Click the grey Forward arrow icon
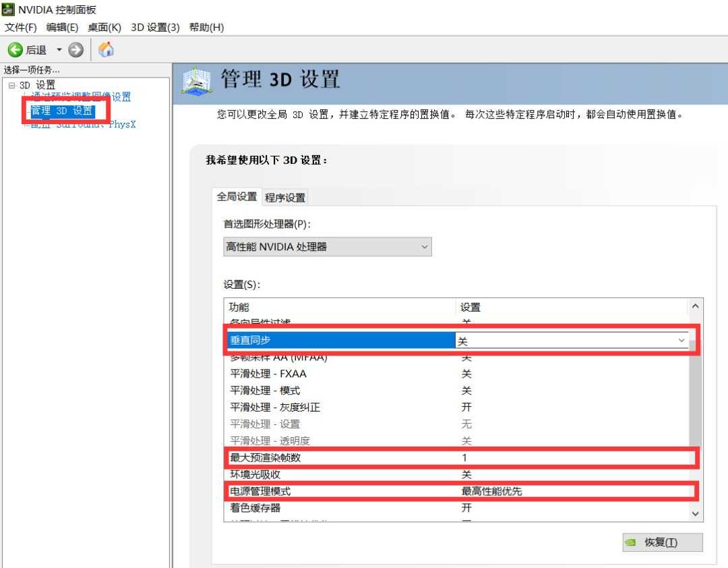The image size is (728, 568). click(75, 50)
